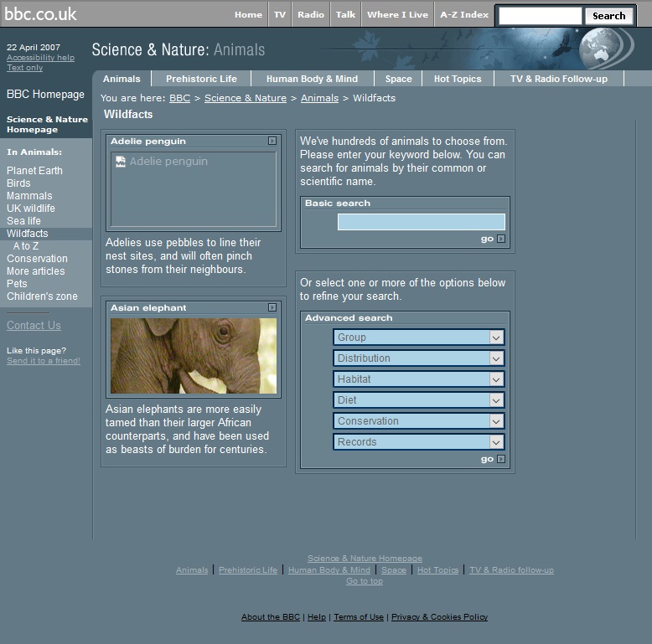Open UK wildlife in the sidebar
Screen dimensions: 652x644
tap(31, 209)
